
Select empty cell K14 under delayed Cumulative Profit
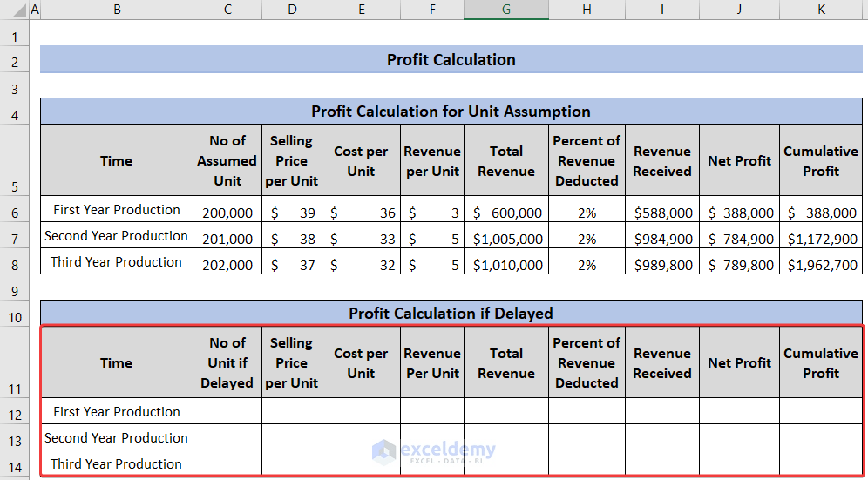pos(821,463)
